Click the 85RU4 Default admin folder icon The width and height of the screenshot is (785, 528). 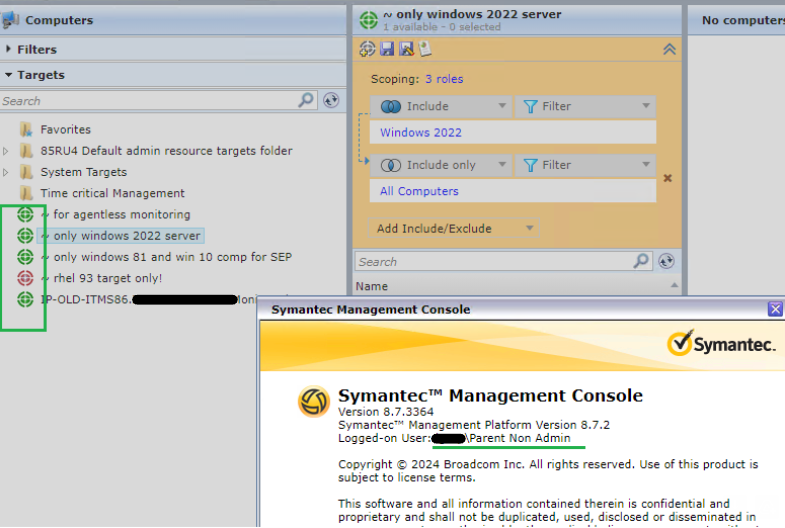click(26, 151)
